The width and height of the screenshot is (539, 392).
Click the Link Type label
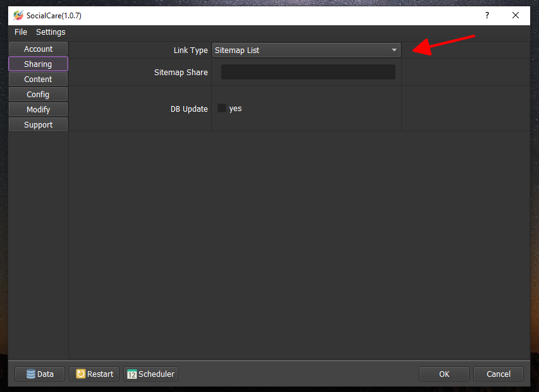pyautogui.click(x=191, y=50)
